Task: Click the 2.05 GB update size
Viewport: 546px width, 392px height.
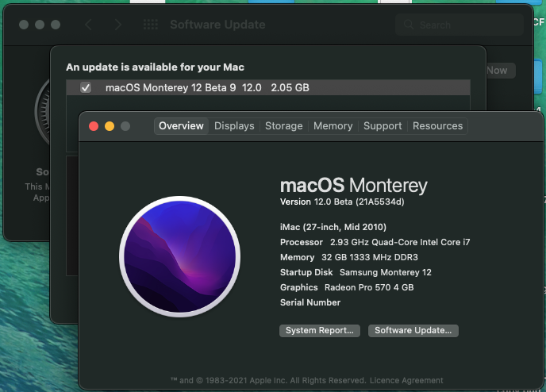Action: [x=290, y=88]
